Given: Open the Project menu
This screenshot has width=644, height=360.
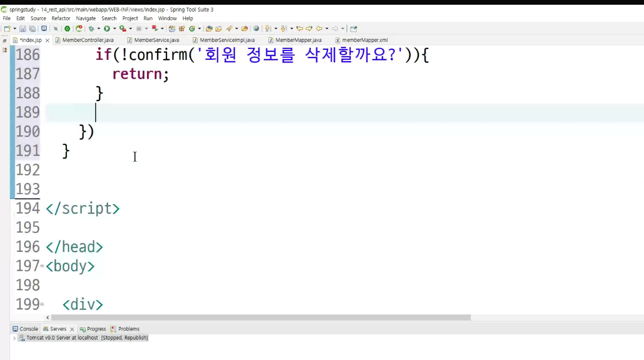Looking at the screenshot, I should [130, 18].
